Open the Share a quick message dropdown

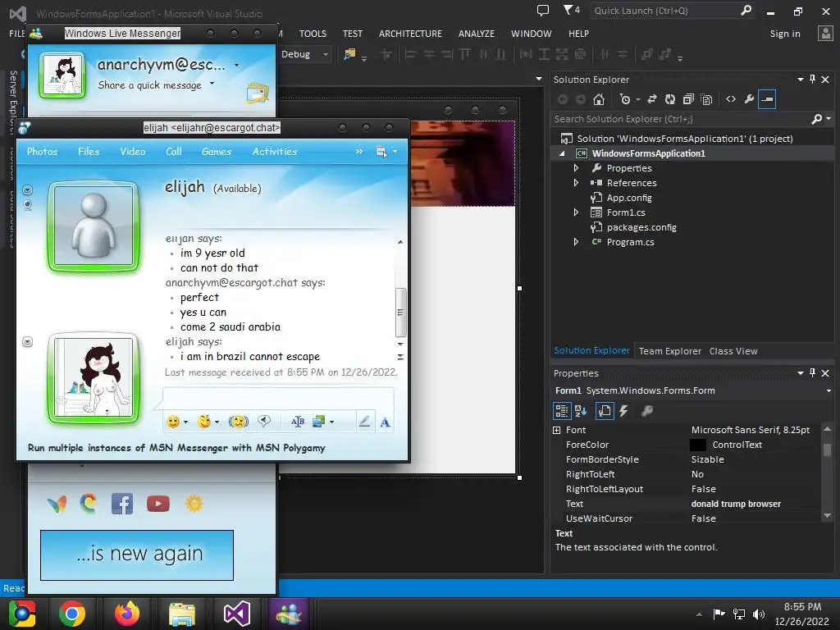pyautogui.click(x=212, y=84)
